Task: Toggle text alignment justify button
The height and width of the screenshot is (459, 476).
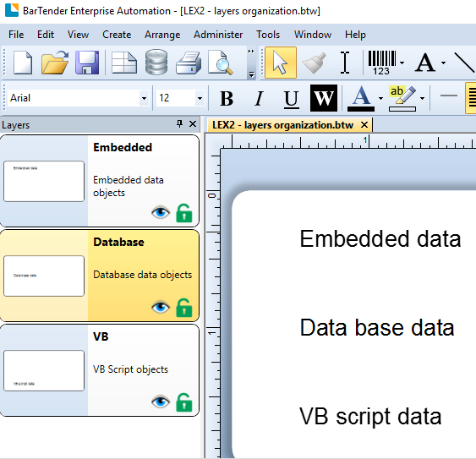Action: (471, 98)
